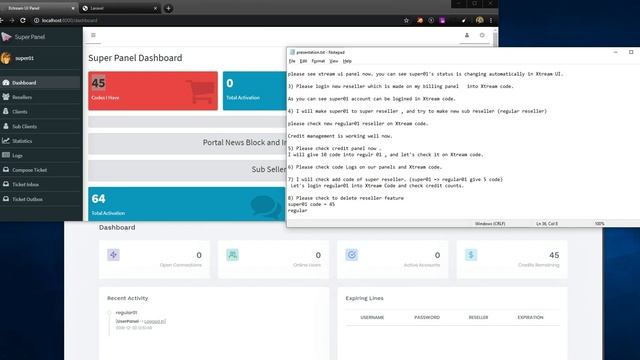Image resolution: width=640 pixels, height=360 pixels.
Task: Open the Notepad View menu
Action: [333, 61]
